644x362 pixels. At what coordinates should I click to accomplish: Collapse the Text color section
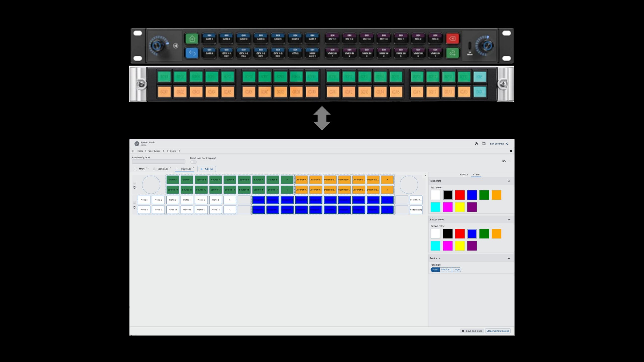509,181
